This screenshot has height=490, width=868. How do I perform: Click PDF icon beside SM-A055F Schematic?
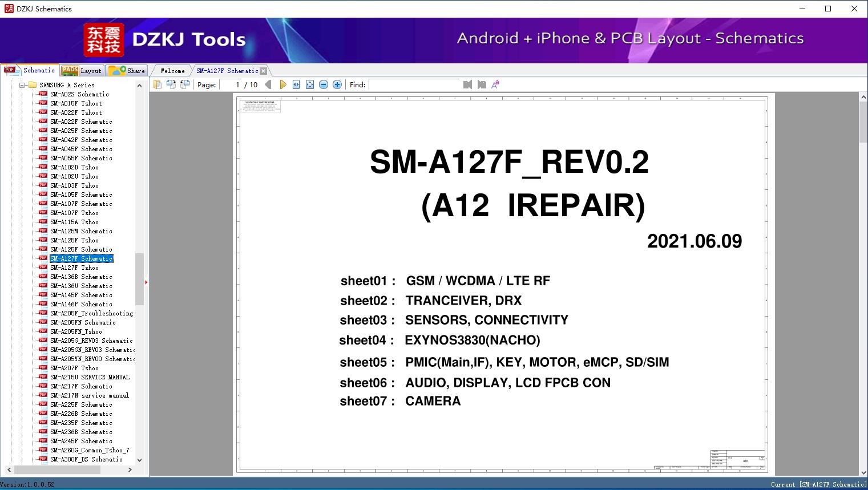[43, 158]
